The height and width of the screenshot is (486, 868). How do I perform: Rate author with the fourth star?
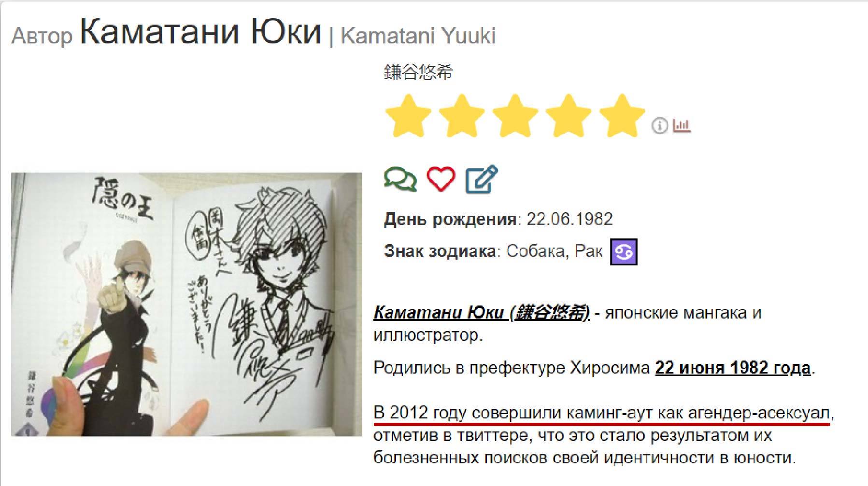569,115
